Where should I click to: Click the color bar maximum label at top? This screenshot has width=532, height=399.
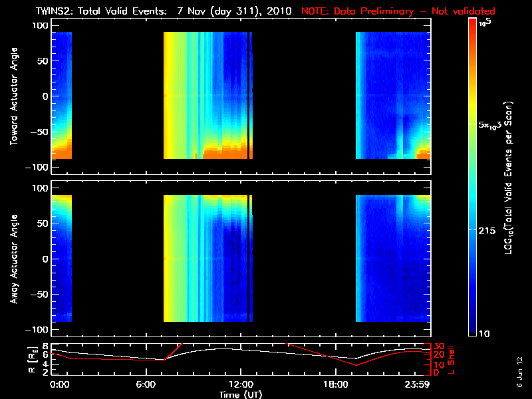[485, 23]
